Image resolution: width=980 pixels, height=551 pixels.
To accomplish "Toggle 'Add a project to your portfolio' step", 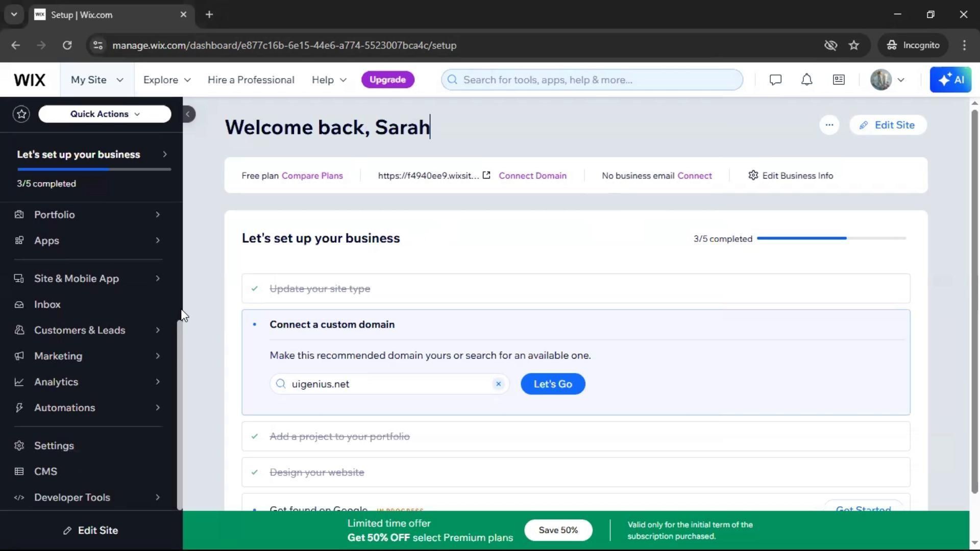I will 339,436.
